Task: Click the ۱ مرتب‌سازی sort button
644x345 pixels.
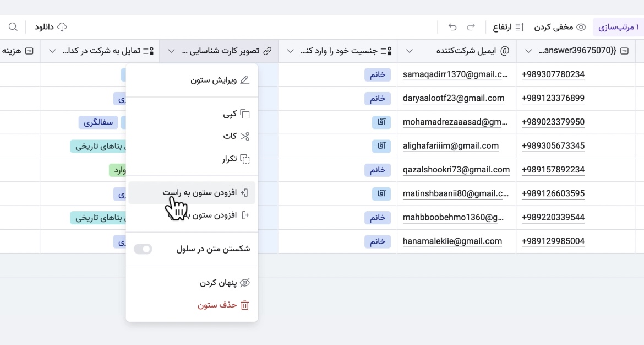Action: [x=618, y=27]
